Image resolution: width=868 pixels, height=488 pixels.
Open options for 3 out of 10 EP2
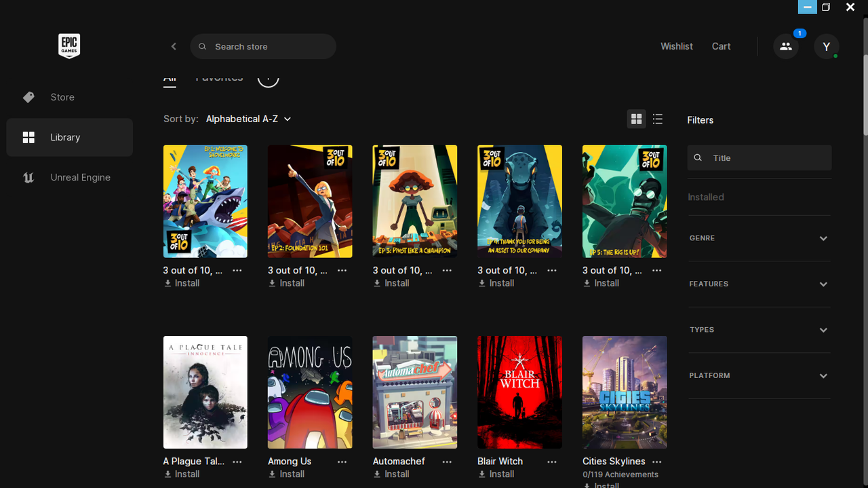(x=342, y=270)
